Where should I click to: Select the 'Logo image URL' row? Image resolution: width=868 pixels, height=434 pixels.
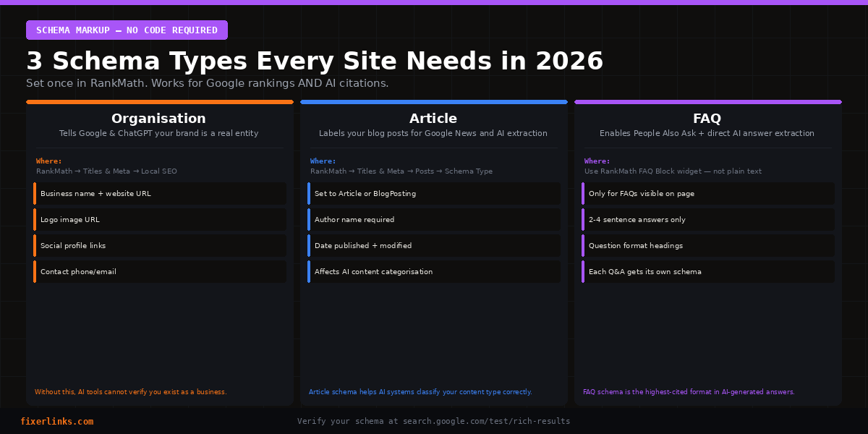click(160, 220)
